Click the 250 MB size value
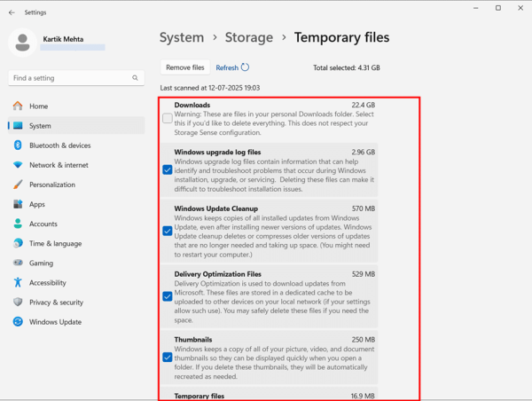This screenshot has height=401, width=532. [364, 340]
